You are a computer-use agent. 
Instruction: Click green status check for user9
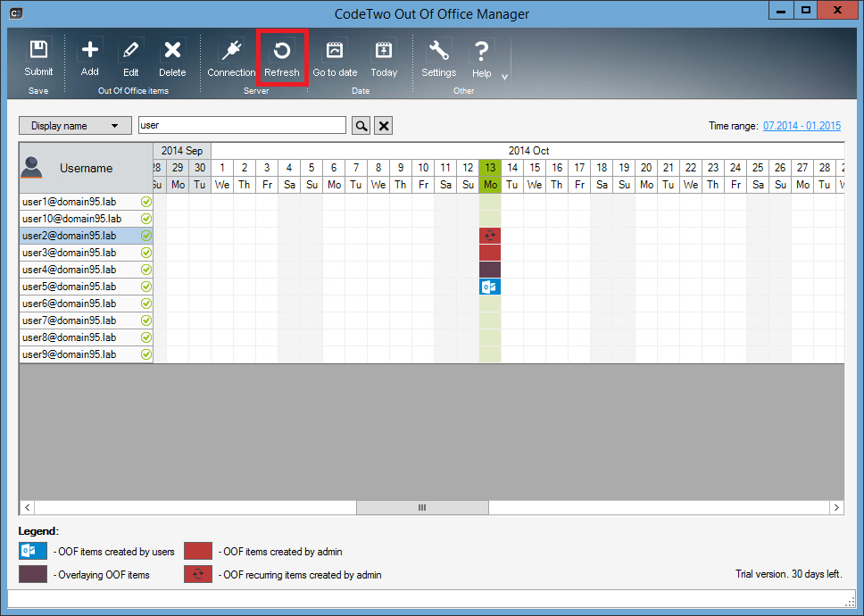pos(146,354)
